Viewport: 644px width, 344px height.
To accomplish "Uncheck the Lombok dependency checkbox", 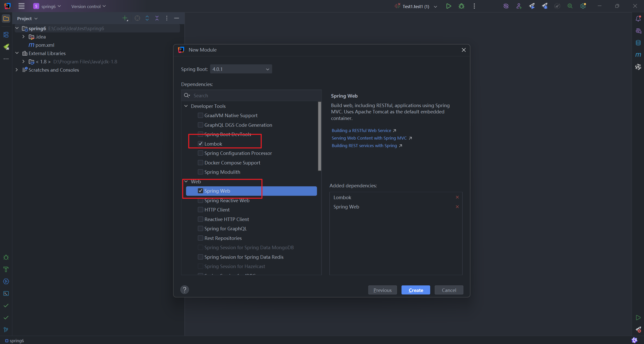I will (x=200, y=144).
